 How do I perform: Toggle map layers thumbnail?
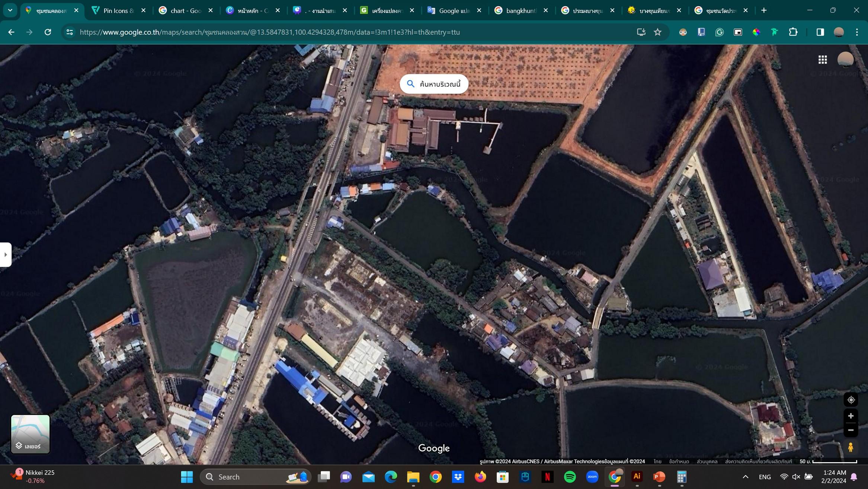(x=30, y=434)
